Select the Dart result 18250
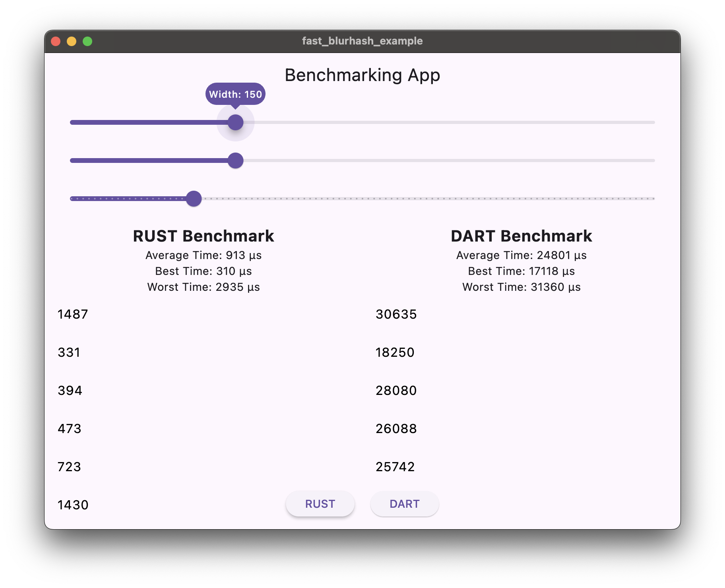 [x=395, y=352]
